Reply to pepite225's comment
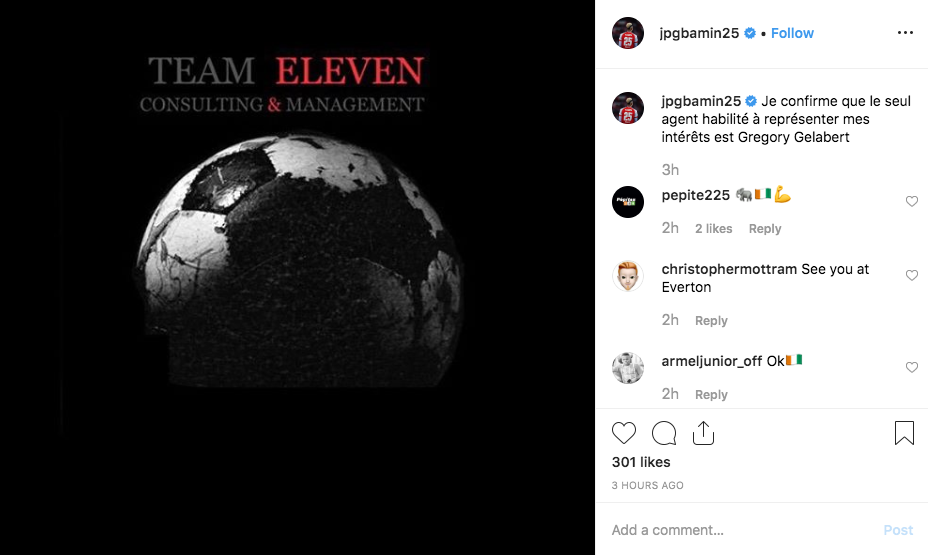The height and width of the screenshot is (555, 928). point(765,228)
